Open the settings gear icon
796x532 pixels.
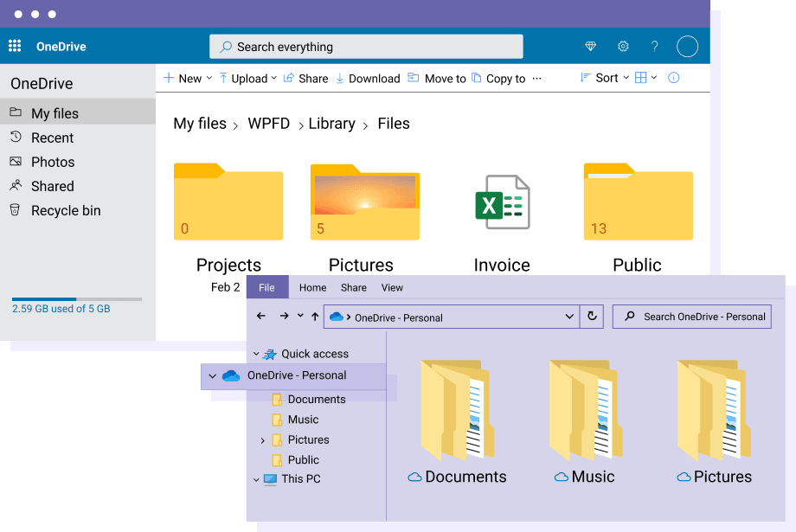tap(623, 47)
